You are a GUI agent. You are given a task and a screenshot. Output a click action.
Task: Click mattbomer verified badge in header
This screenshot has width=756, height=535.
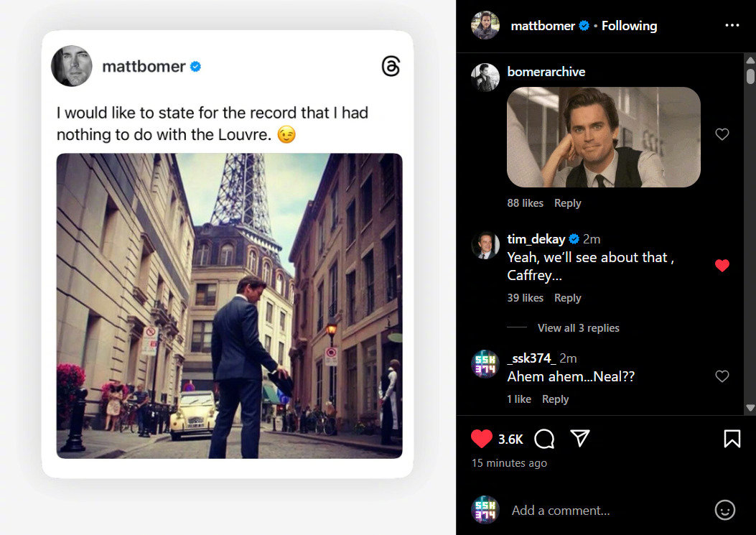(x=584, y=26)
